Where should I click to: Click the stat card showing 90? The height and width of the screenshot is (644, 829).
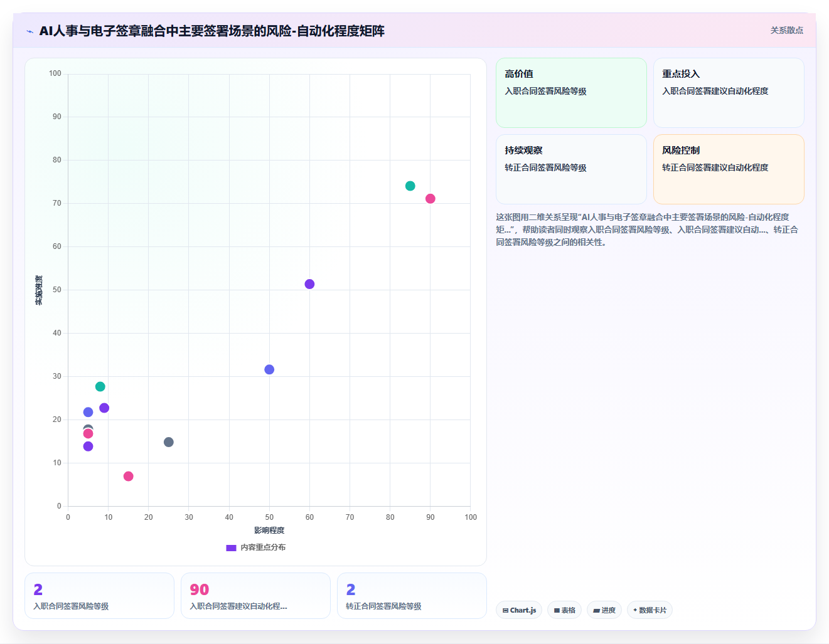coord(255,596)
